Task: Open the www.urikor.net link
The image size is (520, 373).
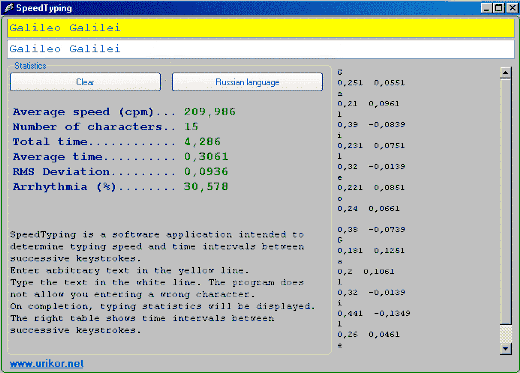Action: (x=47, y=363)
